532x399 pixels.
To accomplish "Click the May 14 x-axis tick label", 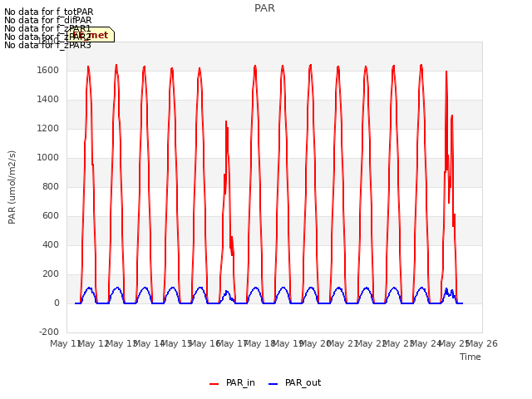I will [x=149, y=344].
